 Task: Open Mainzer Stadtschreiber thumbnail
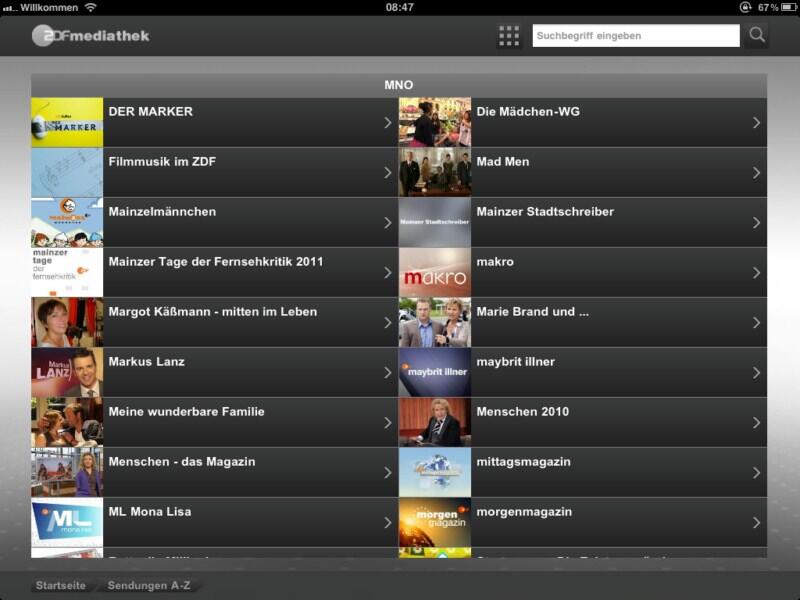coord(435,222)
